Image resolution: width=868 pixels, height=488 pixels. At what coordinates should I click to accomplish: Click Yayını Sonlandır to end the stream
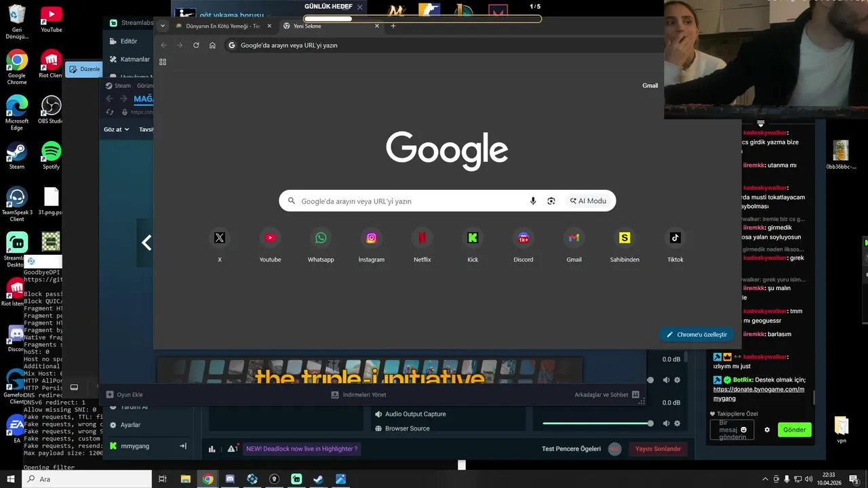[658, 449]
